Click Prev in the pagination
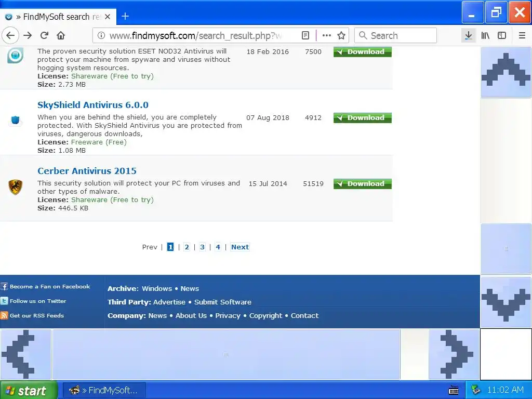Viewport: 532px width, 399px height. 150,247
